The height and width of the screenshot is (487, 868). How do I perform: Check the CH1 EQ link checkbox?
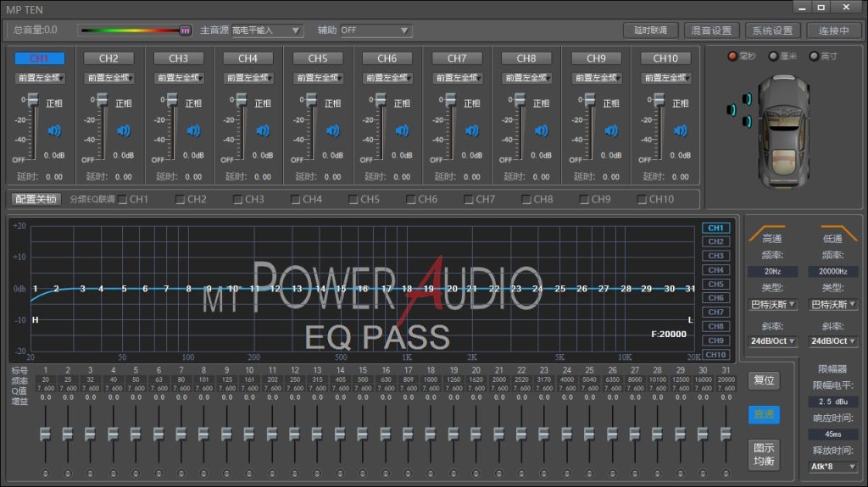(x=123, y=199)
